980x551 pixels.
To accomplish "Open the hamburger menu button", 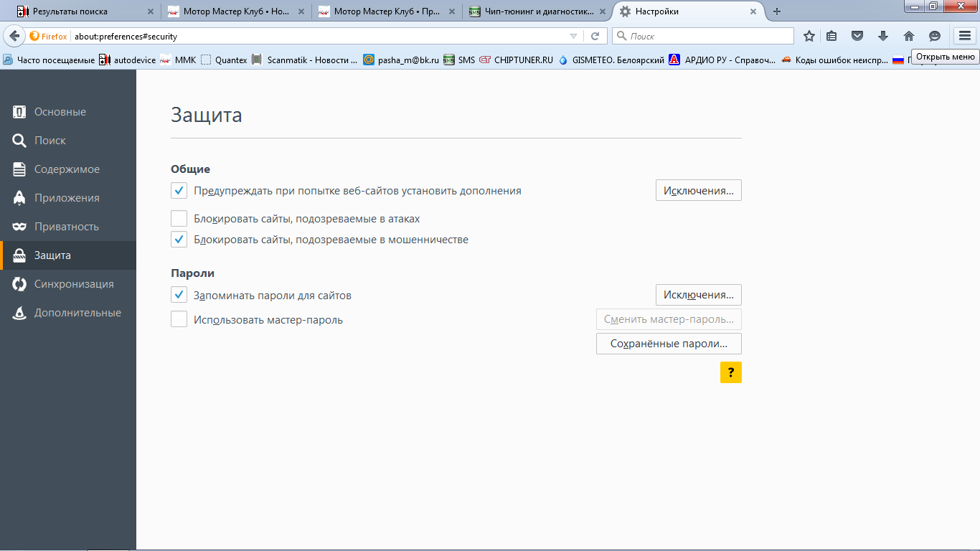I will click(x=965, y=36).
